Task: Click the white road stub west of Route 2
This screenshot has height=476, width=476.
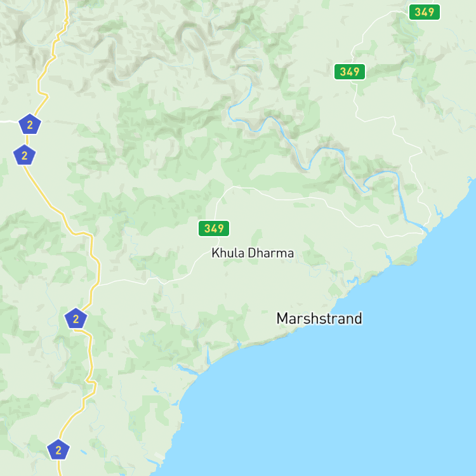Action: [9, 121]
